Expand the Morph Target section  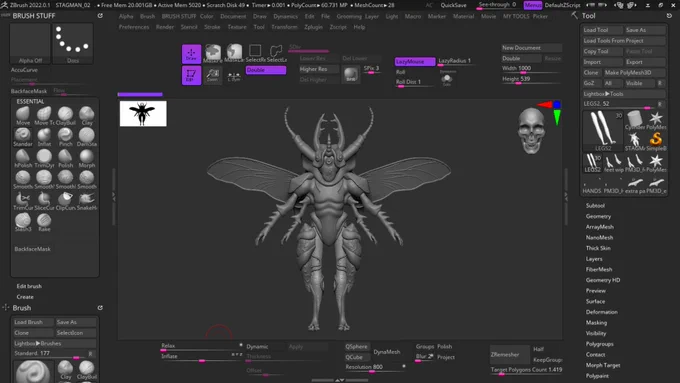(x=603, y=365)
